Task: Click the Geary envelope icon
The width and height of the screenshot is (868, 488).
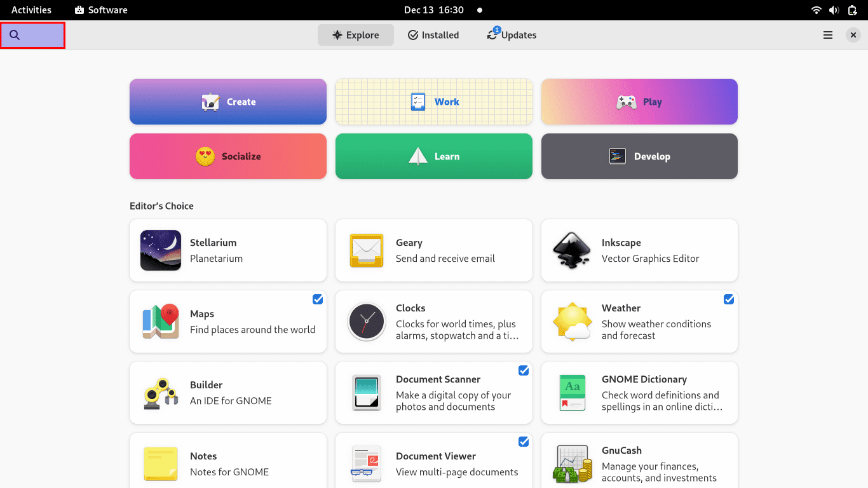Action: (367, 250)
